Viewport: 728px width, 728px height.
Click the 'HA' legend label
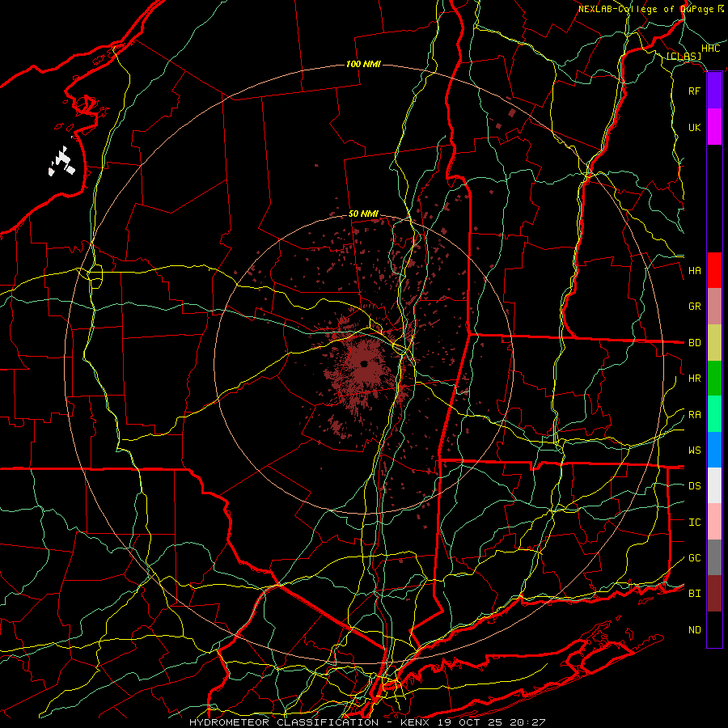[x=694, y=271]
